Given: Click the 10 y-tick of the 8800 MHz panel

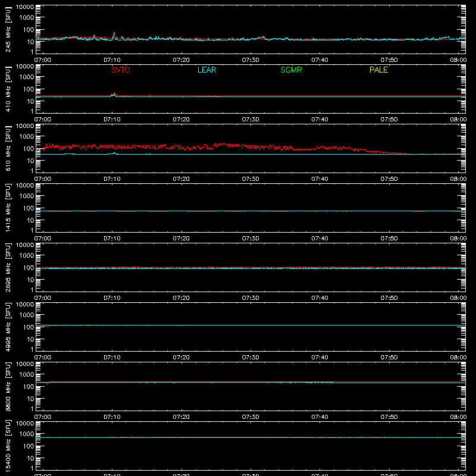Looking at the screenshot, I should pyautogui.click(x=31, y=399).
